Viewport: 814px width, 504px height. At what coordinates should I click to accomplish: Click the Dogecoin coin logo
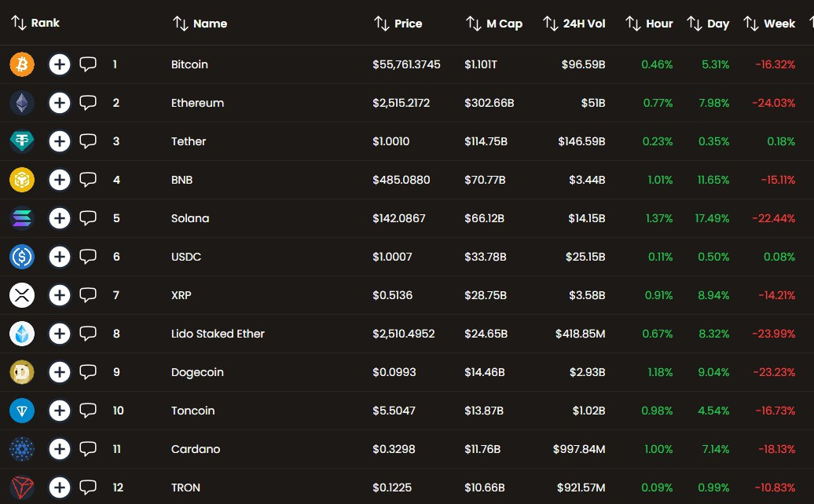22,372
